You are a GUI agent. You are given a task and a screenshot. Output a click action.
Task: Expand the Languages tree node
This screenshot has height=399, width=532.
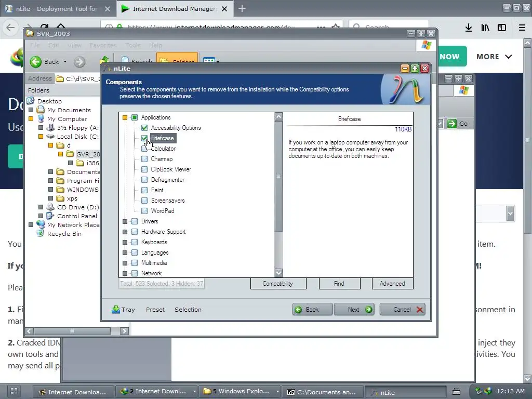(125, 252)
